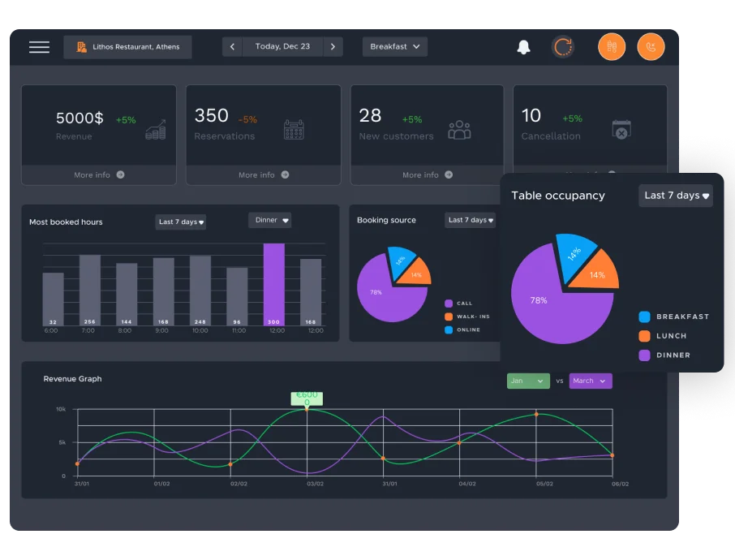Open the March month dropdown

click(591, 381)
